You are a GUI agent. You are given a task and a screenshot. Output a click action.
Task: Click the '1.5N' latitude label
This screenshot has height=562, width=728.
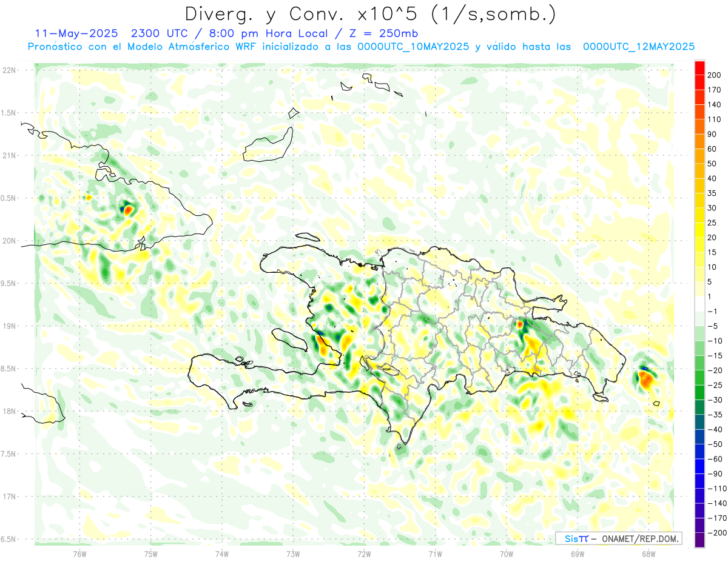tap(8, 113)
